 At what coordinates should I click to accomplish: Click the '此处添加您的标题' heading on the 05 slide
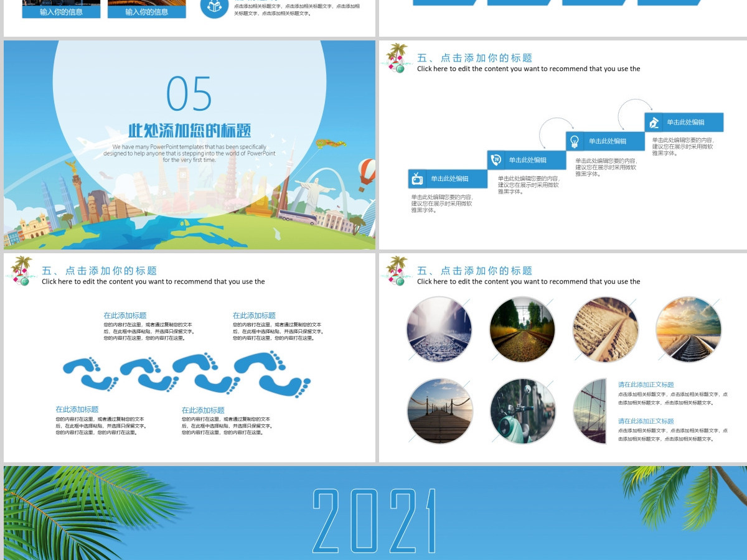tap(189, 131)
